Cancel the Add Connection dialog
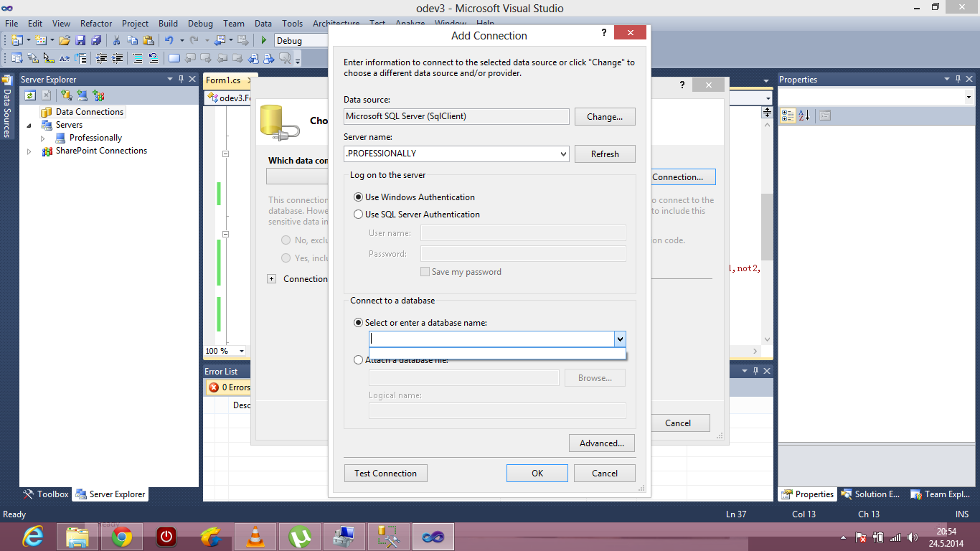This screenshot has width=980, height=551. [605, 473]
